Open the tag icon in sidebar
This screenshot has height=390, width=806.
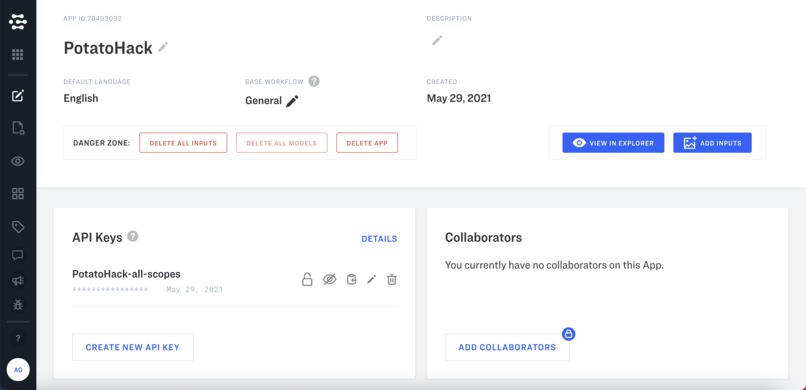18,227
